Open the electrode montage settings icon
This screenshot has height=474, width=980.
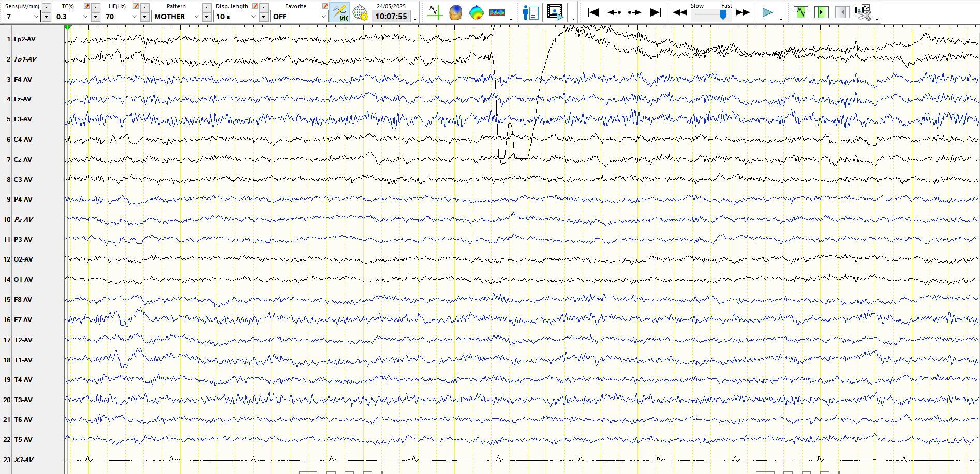[360, 12]
